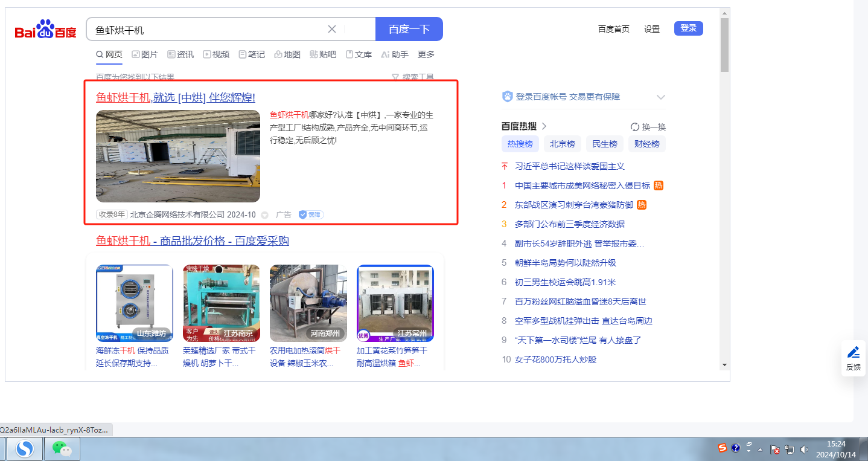This screenshot has height=461, width=868.
Task: Open hot search 朝鲜半岛局势何以陡然升级
Action: (x=566, y=263)
